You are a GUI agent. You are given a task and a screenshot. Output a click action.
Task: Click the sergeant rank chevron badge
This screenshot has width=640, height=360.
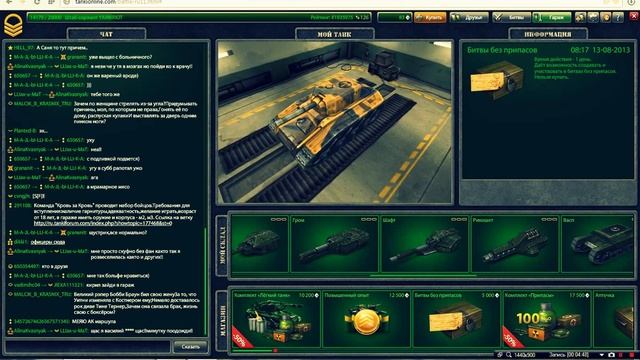(13, 25)
